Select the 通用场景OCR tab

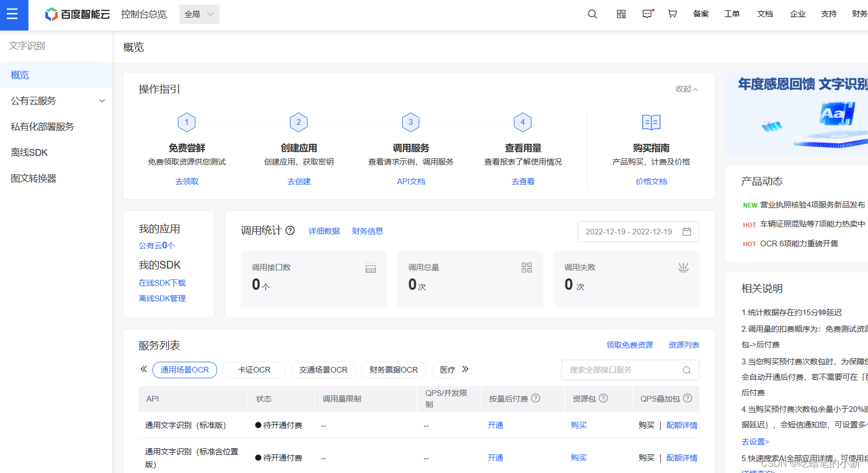(185, 370)
